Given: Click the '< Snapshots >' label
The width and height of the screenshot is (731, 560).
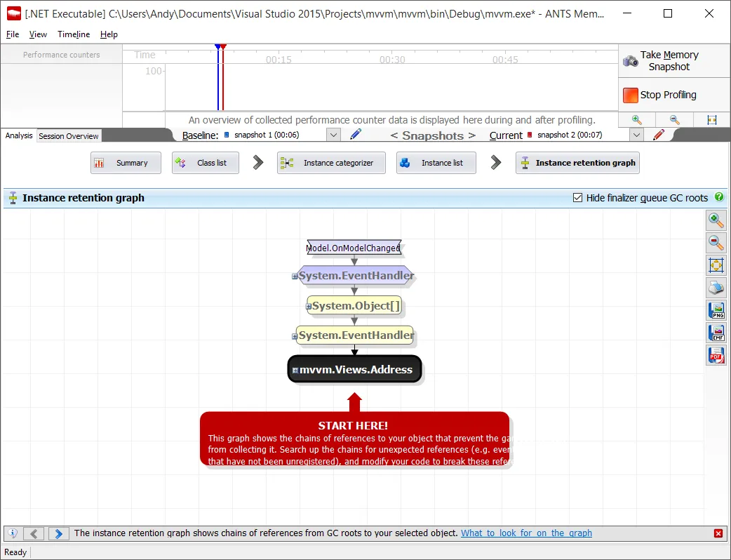Looking at the screenshot, I should tap(433, 135).
